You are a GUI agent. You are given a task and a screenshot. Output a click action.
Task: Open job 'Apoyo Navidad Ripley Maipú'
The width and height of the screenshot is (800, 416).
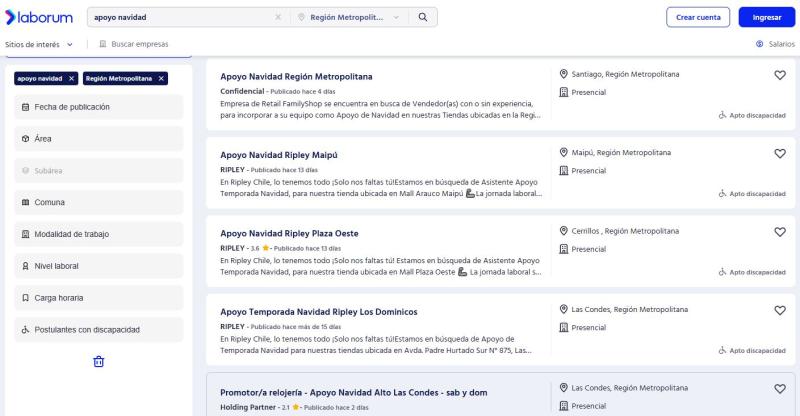tap(279, 155)
